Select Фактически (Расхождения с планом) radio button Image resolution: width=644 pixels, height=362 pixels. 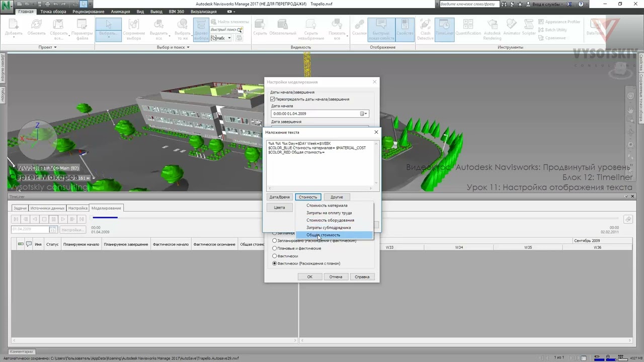click(275, 263)
